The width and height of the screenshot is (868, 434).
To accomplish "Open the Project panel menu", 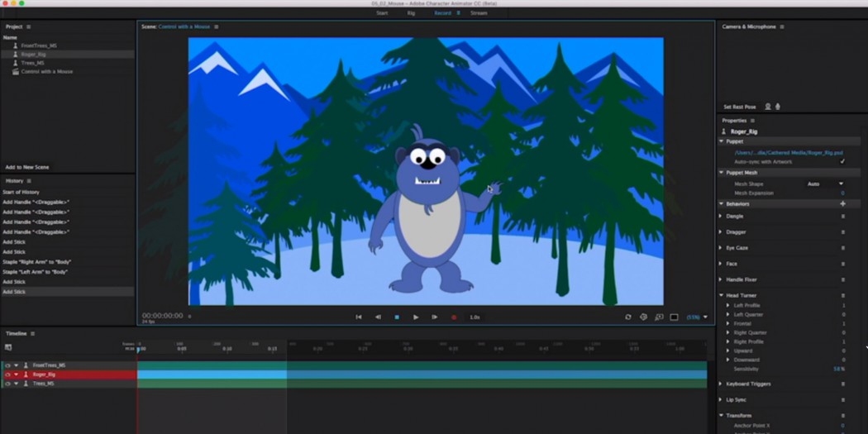I will pyautogui.click(x=28, y=26).
